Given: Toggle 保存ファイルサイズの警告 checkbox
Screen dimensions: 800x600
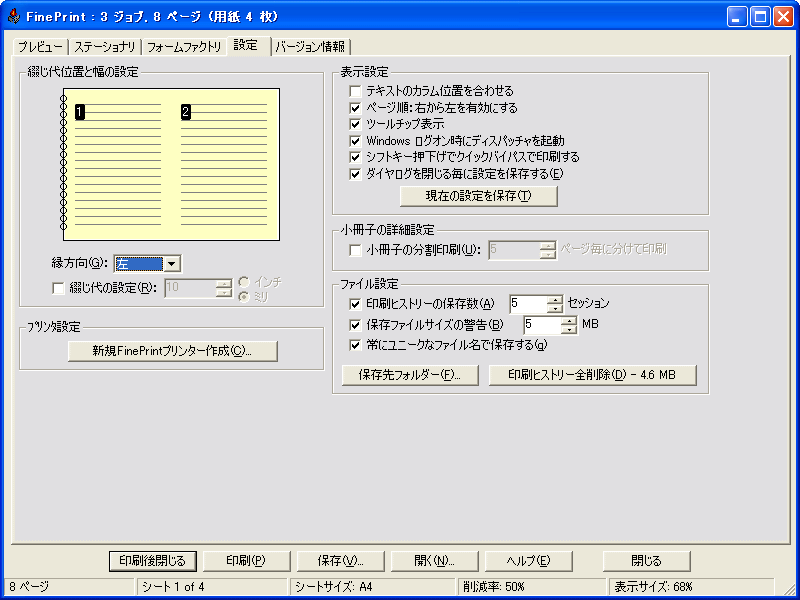Looking at the screenshot, I should click(355, 324).
